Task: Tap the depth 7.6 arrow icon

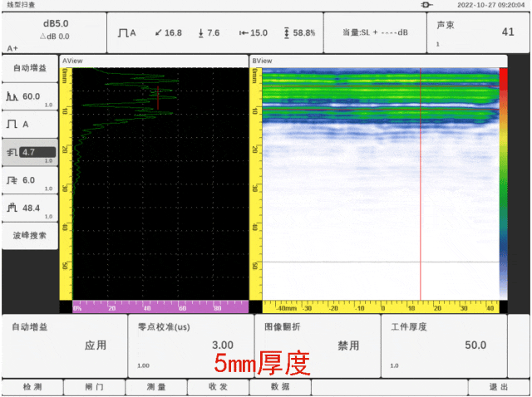Action: click(x=201, y=33)
